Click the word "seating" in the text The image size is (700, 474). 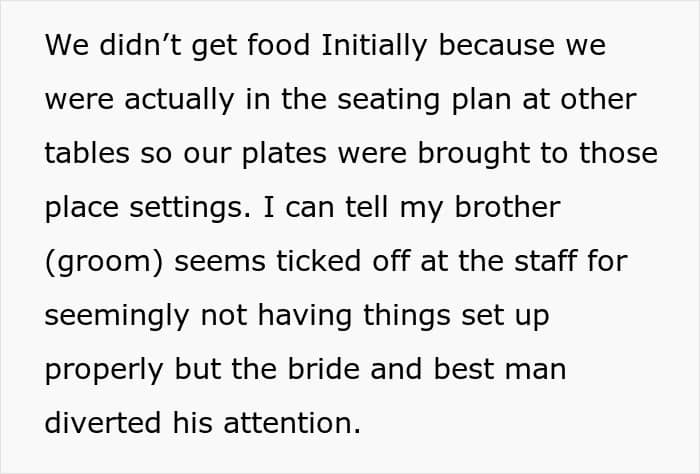click(388, 100)
